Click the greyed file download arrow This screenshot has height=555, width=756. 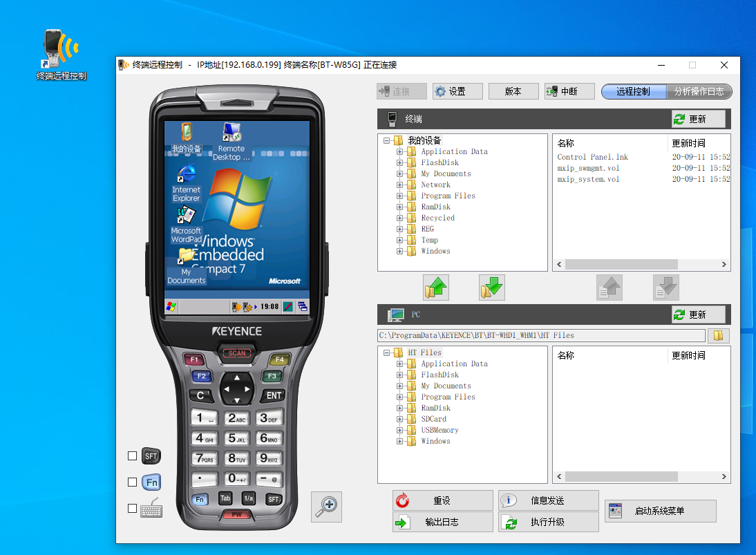[x=666, y=288]
